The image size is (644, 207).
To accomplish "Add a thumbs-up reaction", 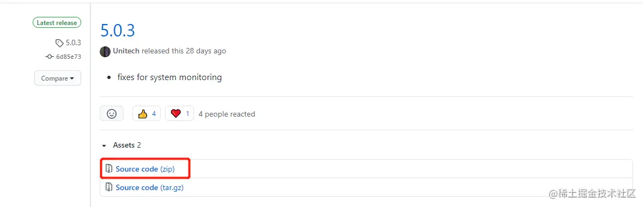I will [x=146, y=114].
